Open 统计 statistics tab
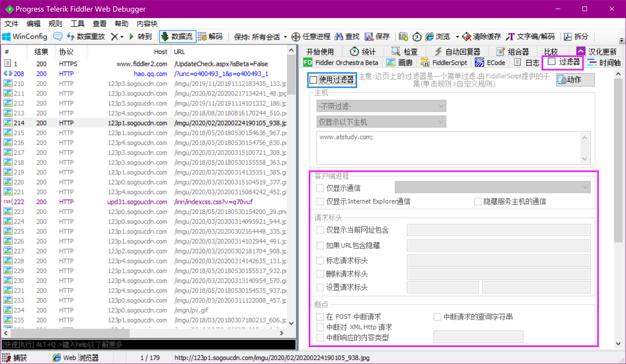The height and width of the screenshot is (364, 626). tap(363, 52)
